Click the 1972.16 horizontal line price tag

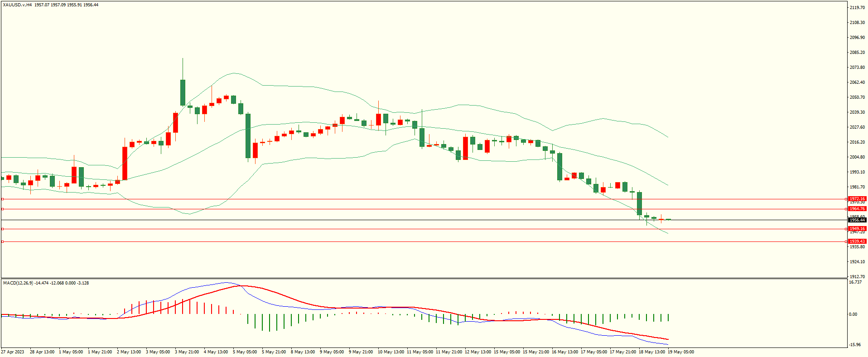click(x=857, y=199)
